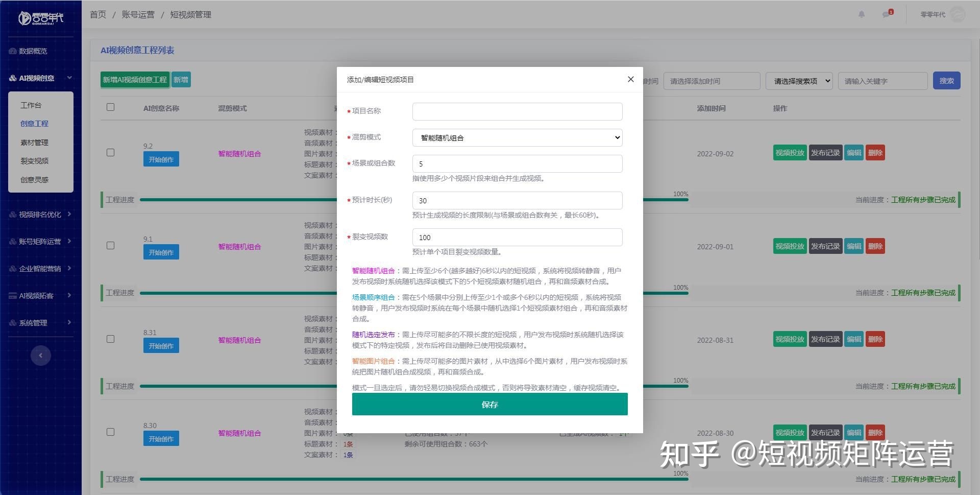Collapse sidebar with round arrow button

(41, 356)
